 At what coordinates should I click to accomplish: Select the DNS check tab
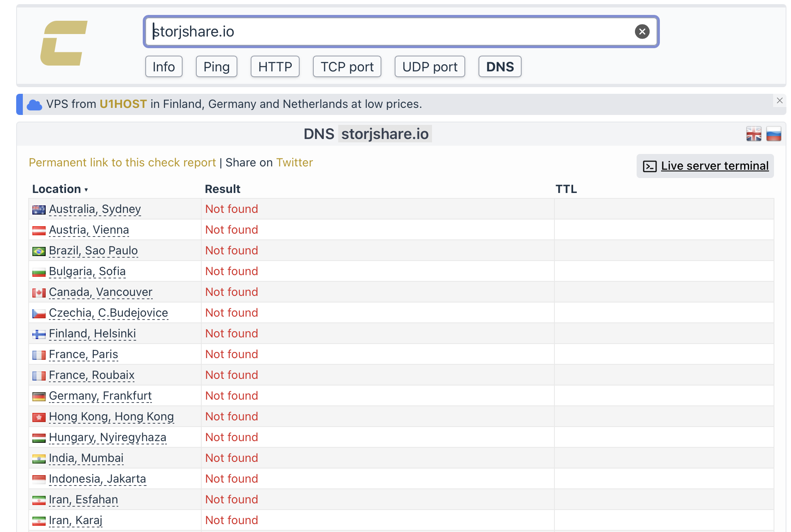pyautogui.click(x=500, y=67)
